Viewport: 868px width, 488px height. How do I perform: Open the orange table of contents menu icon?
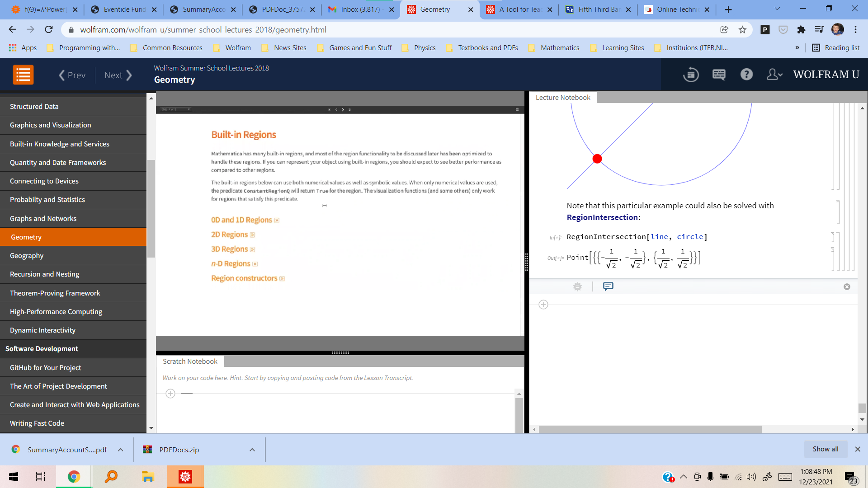click(23, 75)
